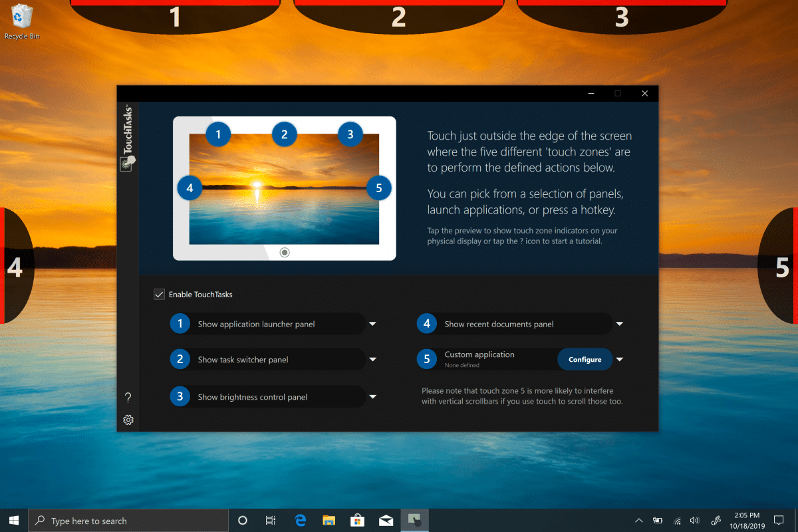Expand zone 5 custom application dropdown
The image size is (798, 532).
[x=619, y=358]
